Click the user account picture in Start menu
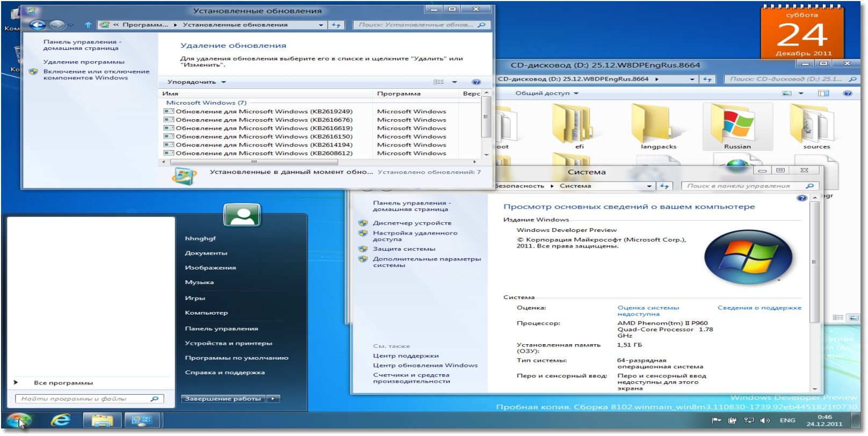This screenshot has width=868, height=436. click(243, 215)
